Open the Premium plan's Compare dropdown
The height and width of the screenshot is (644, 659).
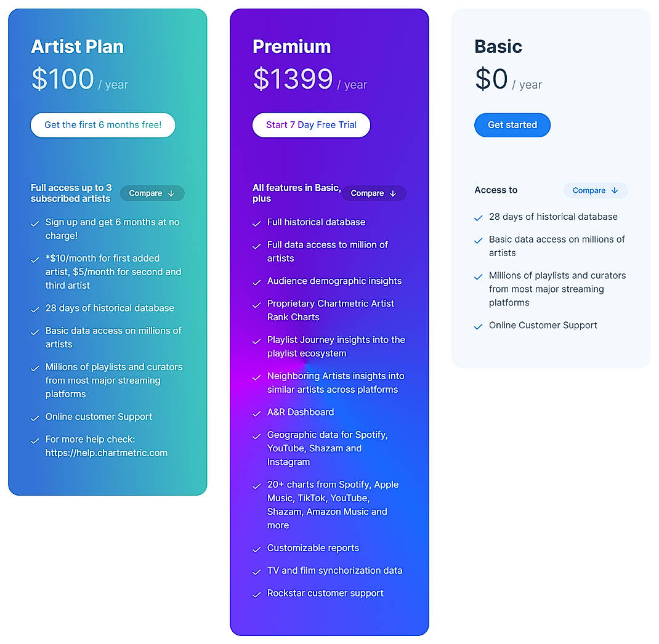coord(373,193)
